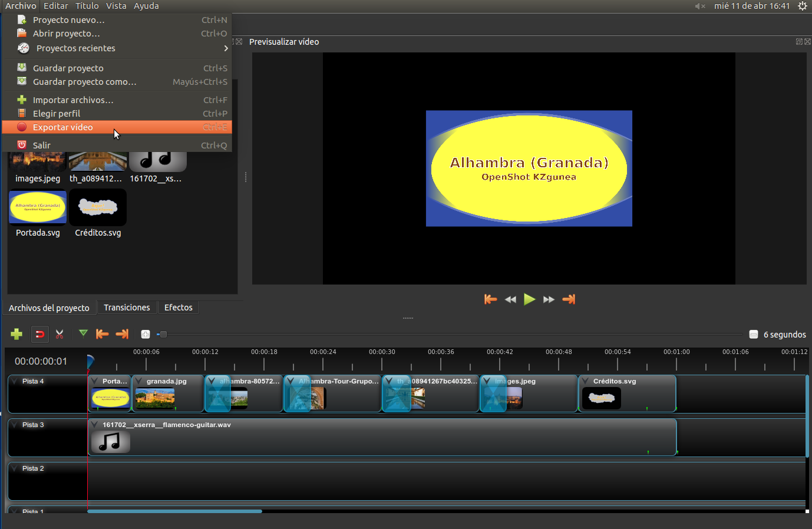812x529 pixels.
Task: Select the 161702__xs… audio file icon
Action: 158,162
